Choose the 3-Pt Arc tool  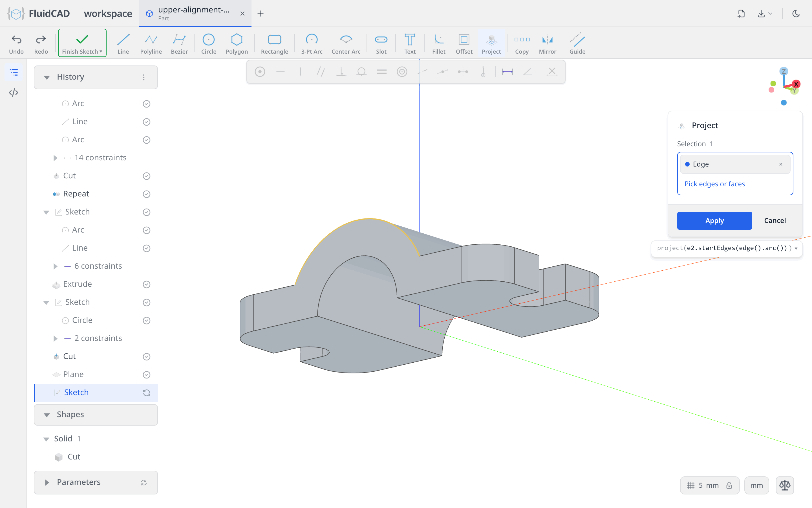pos(312,44)
